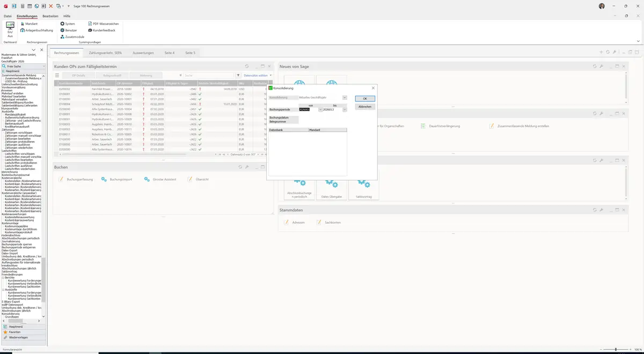Click the red X in quick access toolbar
Viewport: 644px width, 354px height.
tap(51, 5)
